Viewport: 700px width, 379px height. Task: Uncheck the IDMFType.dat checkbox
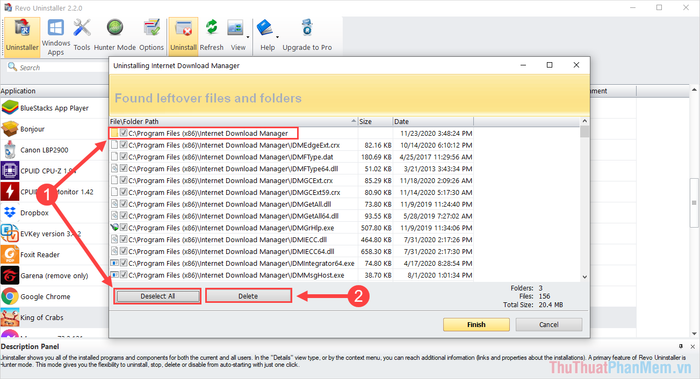pos(124,157)
